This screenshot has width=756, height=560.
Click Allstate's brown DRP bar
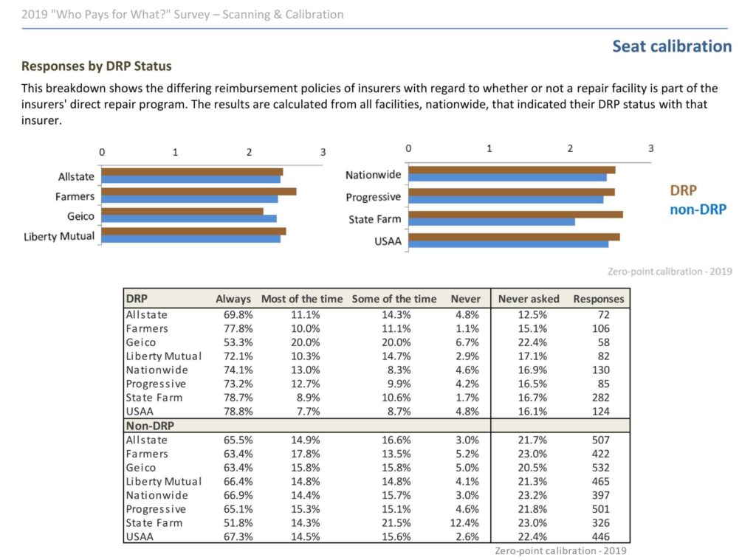(x=192, y=172)
